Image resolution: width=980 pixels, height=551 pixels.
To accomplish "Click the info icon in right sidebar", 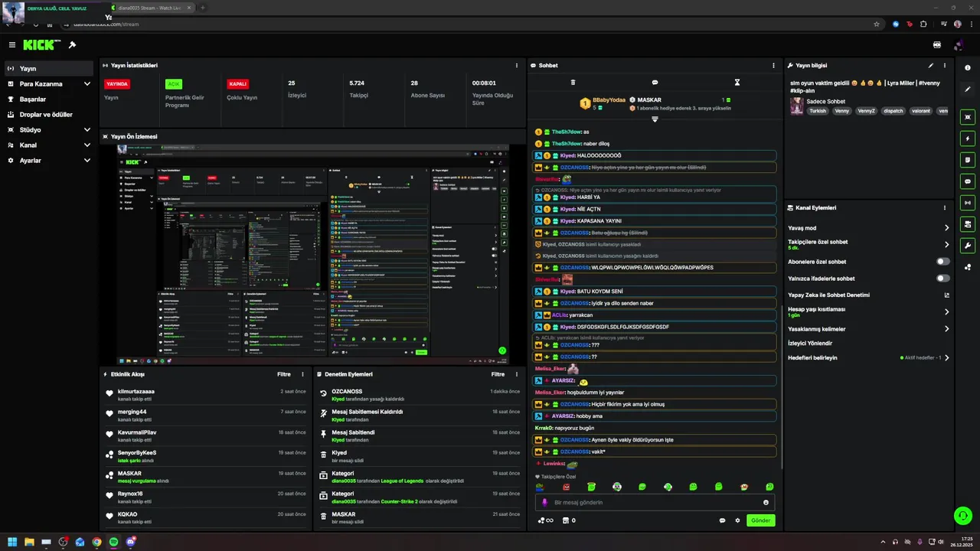I will pyautogui.click(x=969, y=67).
